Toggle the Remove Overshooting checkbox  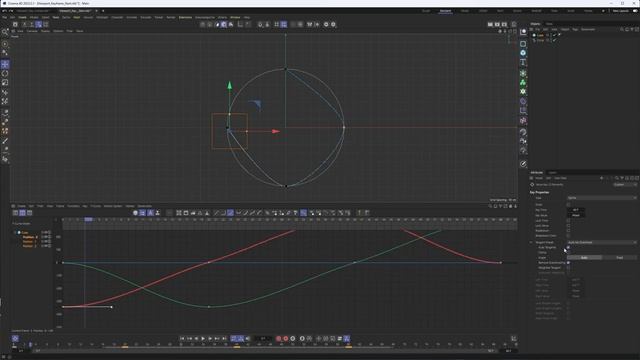[x=568, y=262]
